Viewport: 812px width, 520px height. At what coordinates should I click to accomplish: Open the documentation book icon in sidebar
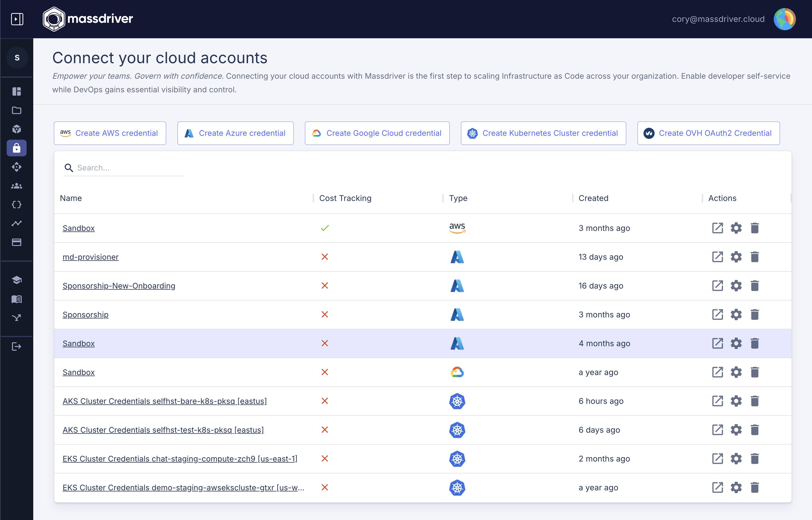[17, 299]
